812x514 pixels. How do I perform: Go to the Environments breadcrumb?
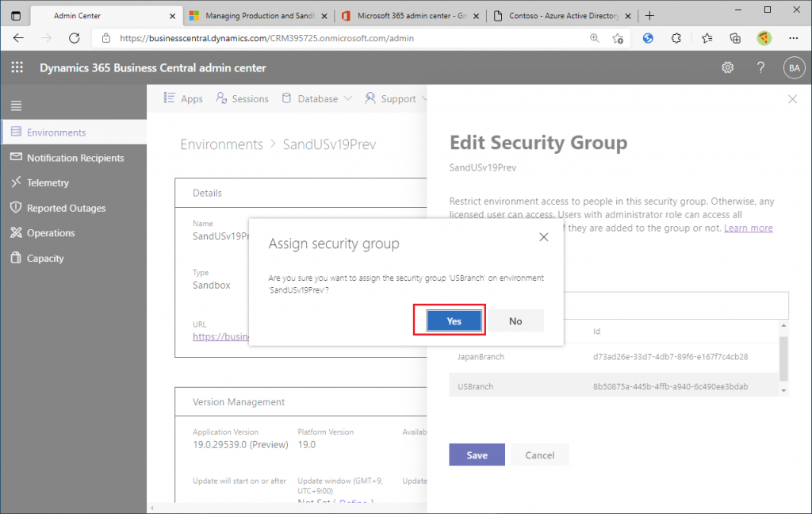click(222, 144)
